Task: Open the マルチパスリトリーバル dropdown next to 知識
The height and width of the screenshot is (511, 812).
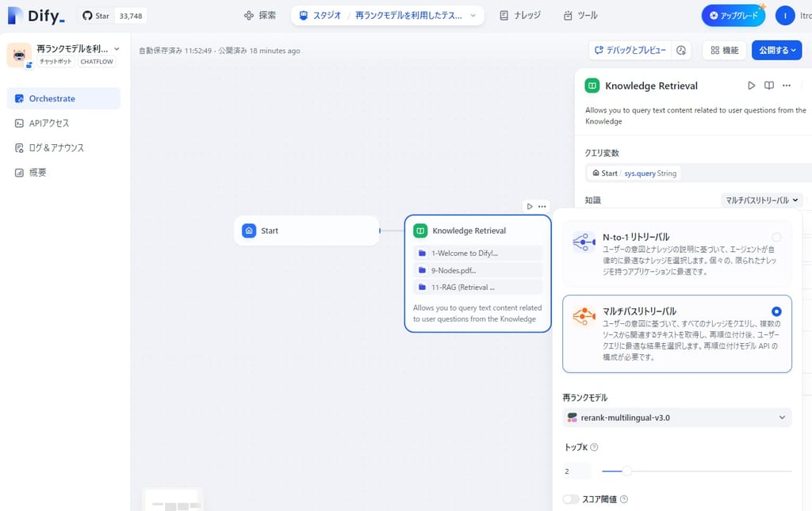Action: [x=761, y=200]
